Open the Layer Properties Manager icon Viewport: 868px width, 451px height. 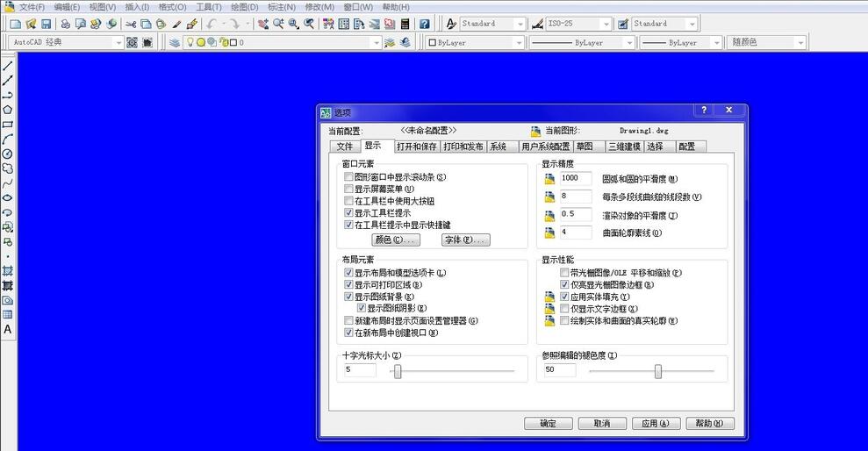pos(175,43)
